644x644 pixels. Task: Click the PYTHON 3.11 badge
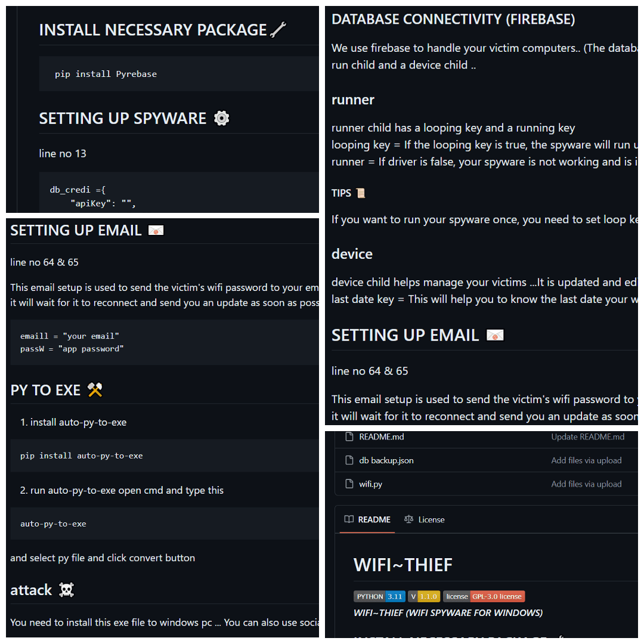[x=379, y=596]
